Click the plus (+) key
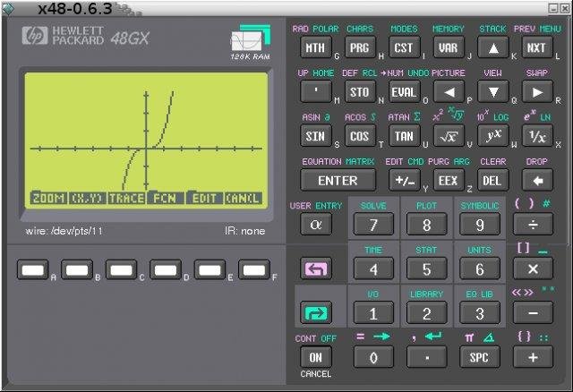 (533, 357)
